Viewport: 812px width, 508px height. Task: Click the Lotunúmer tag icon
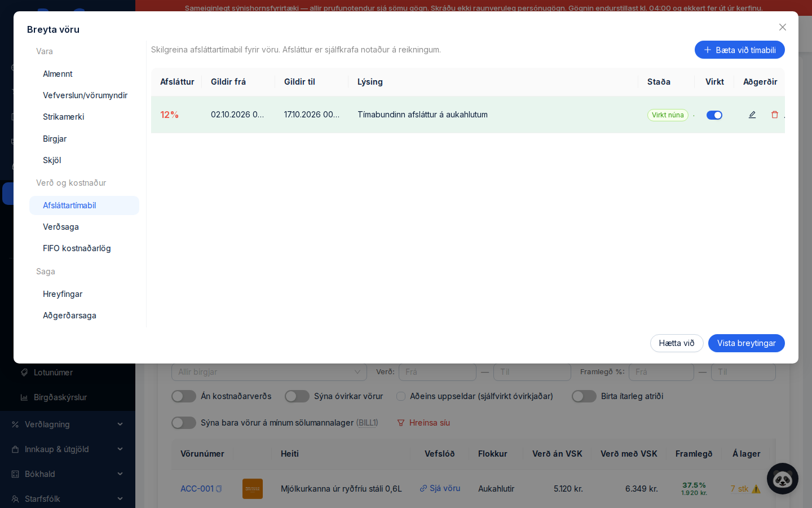[x=24, y=373]
